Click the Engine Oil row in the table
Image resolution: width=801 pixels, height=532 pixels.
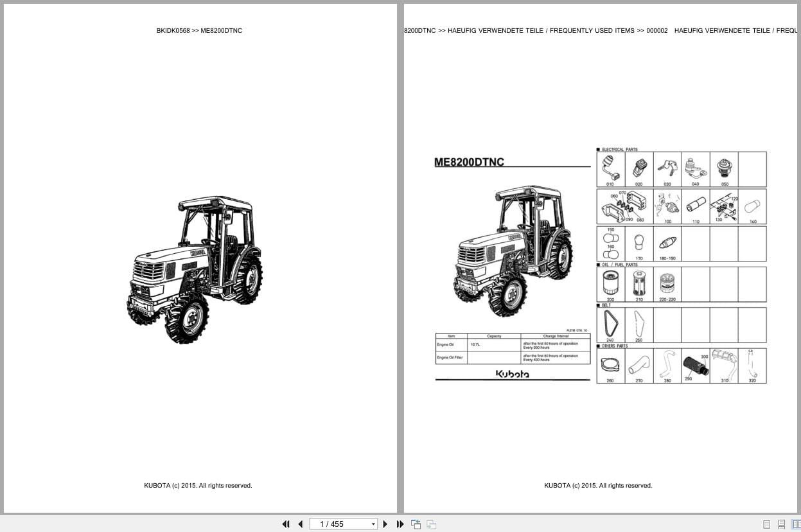pos(513,345)
